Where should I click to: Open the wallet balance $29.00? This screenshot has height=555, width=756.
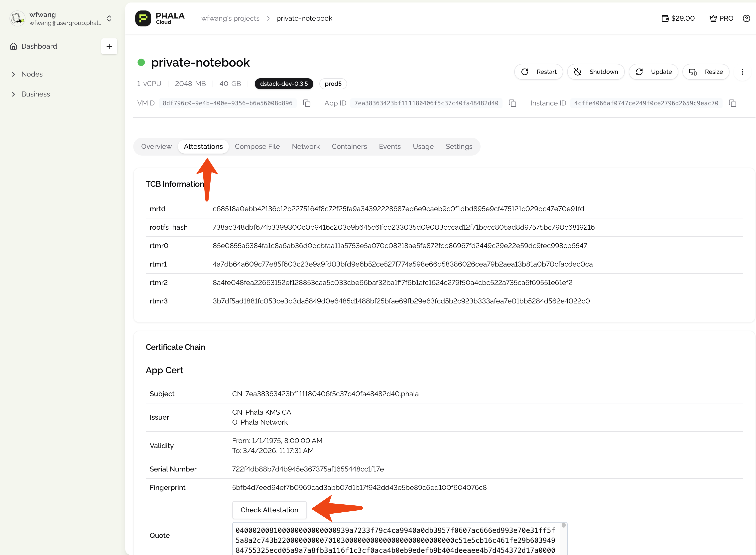[x=678, y=18]
